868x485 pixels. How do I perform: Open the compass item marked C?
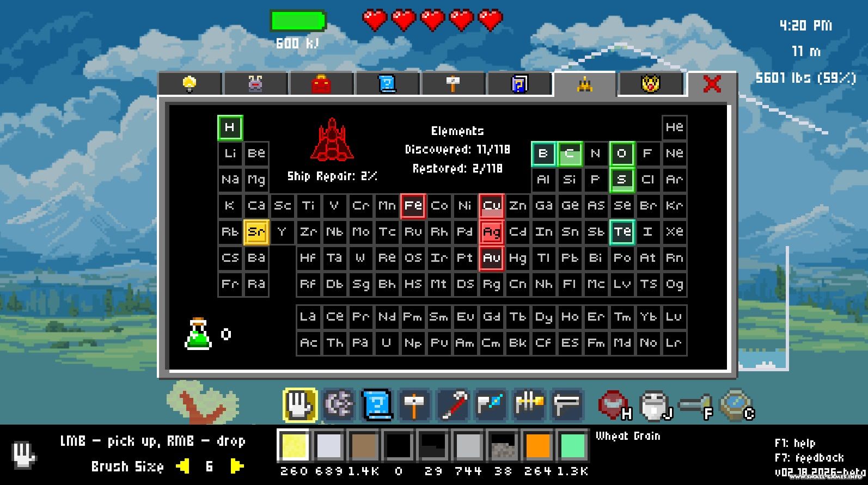point(736,405)
